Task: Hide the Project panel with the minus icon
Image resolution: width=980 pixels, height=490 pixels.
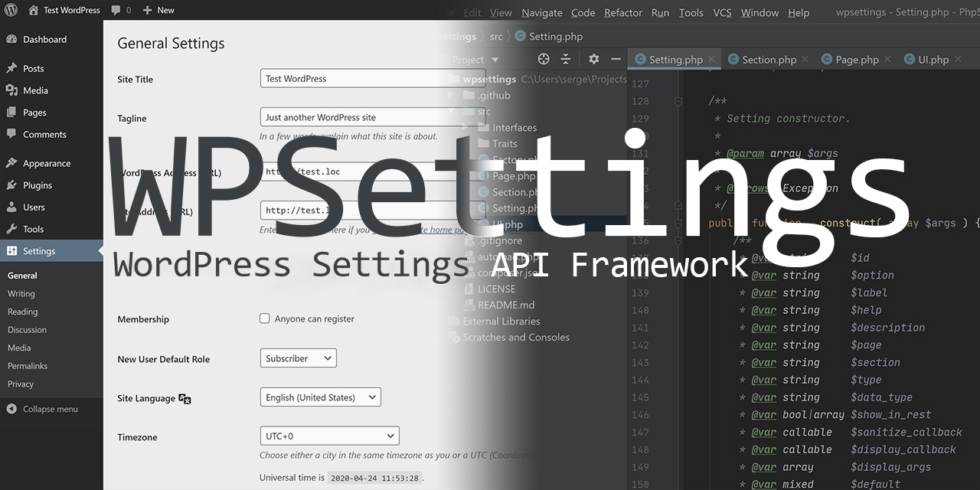Action: (x=616, y=58)
